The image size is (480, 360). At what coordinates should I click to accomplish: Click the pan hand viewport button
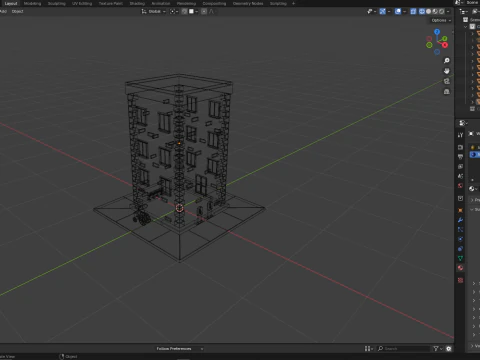point(447,71)
